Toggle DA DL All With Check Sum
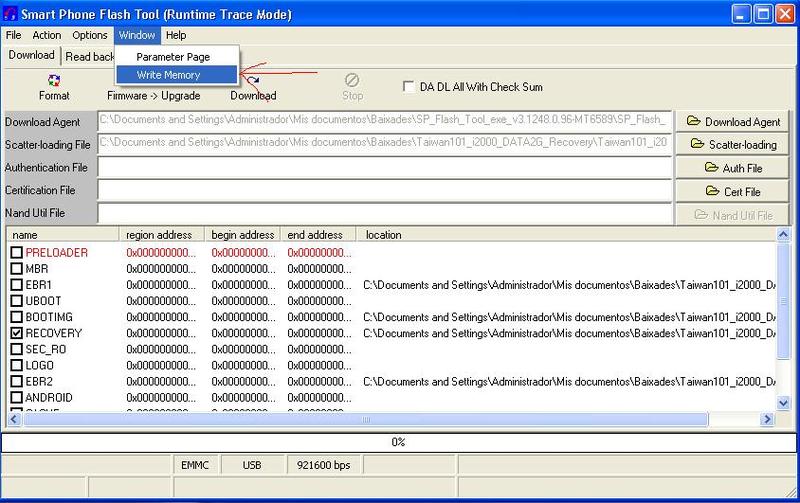The height and width of the screenshot is (503, 800). [408, 86]
